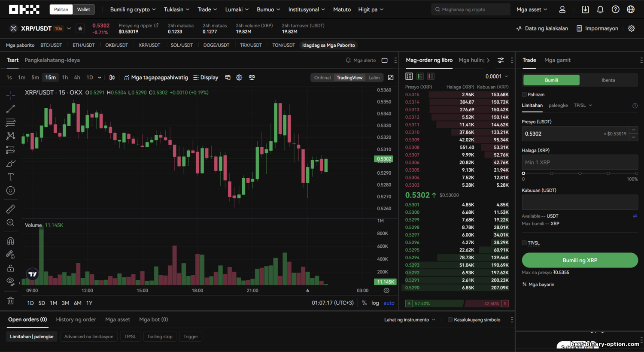Image resolution: width=644 pixels, height=352 pixels.
Task: Open the 0.0001 price grouping dropdown
Action: tap(497, 76)
